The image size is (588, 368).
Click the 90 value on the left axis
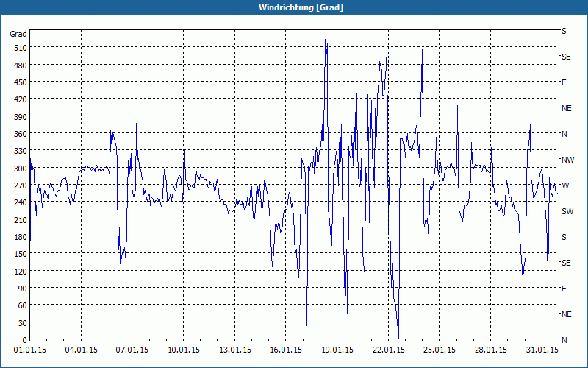pyautogui.click(x=23, y=289)
